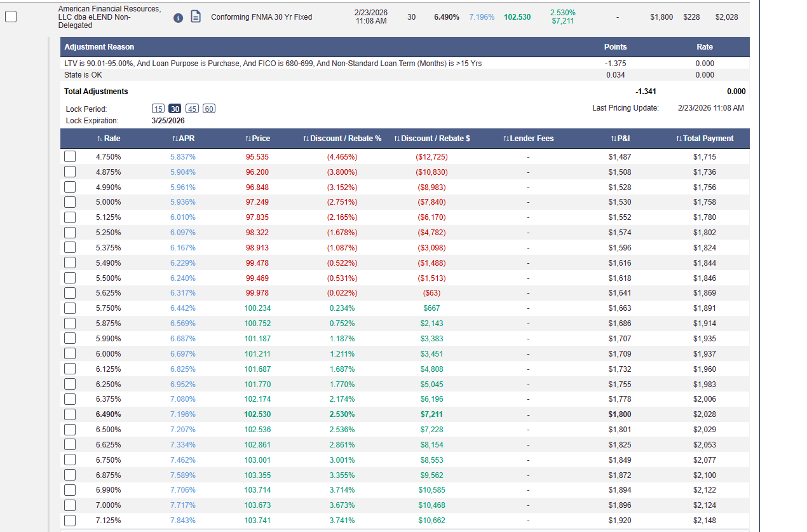Sort by the Total Payment column
This screenshot has width=807, height=532.
tap(704, 139)
